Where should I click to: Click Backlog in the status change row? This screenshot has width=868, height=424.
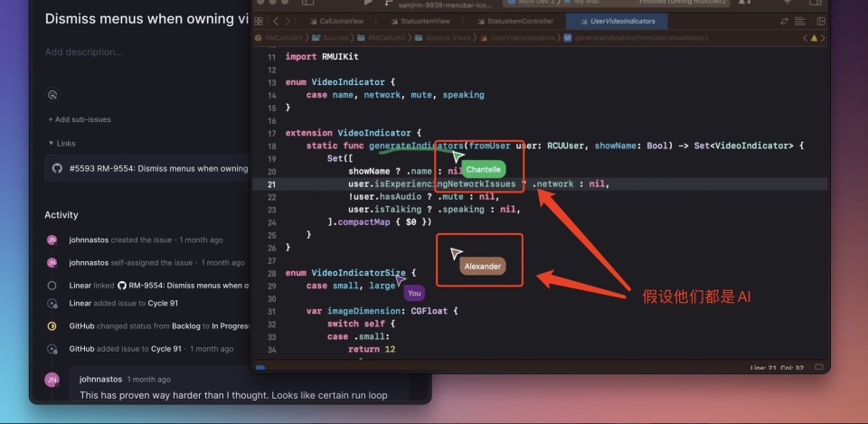[x=184, y=326]
